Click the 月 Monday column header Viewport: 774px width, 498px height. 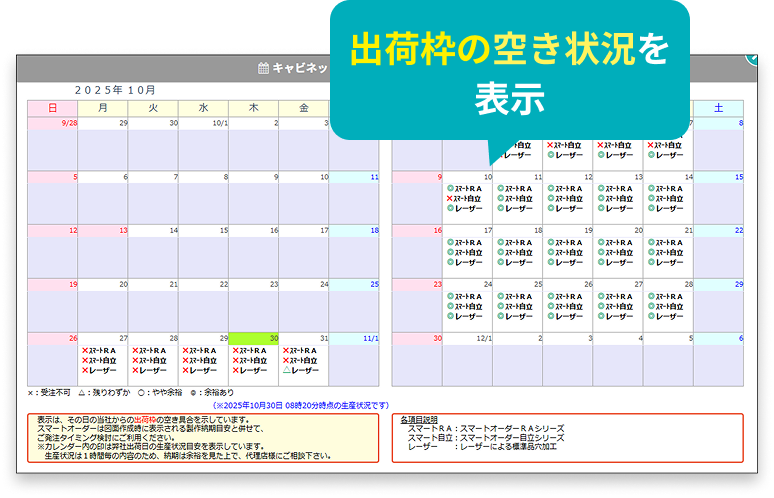tap(103, 108)
